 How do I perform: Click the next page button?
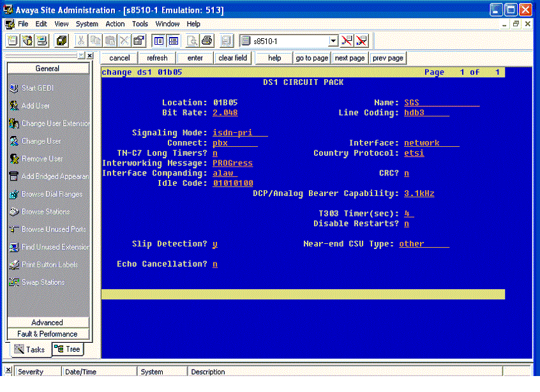tap(350, 58)
